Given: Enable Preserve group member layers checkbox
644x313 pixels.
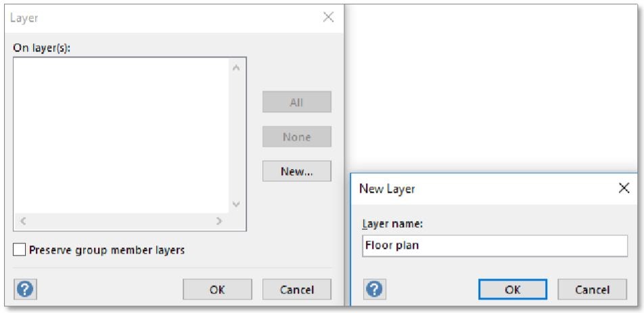Looking at the screenshot, I should click(x=19, y=249).
